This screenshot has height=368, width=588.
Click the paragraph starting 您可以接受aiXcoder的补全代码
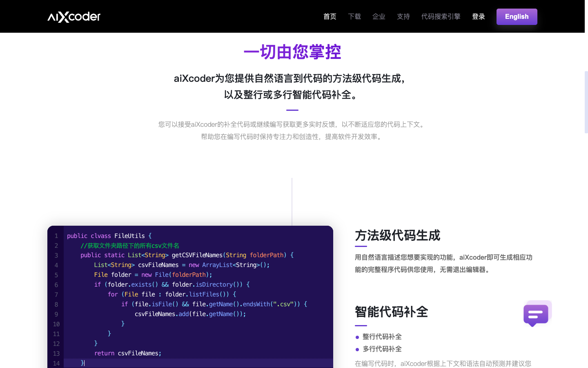tap(292, 124)
